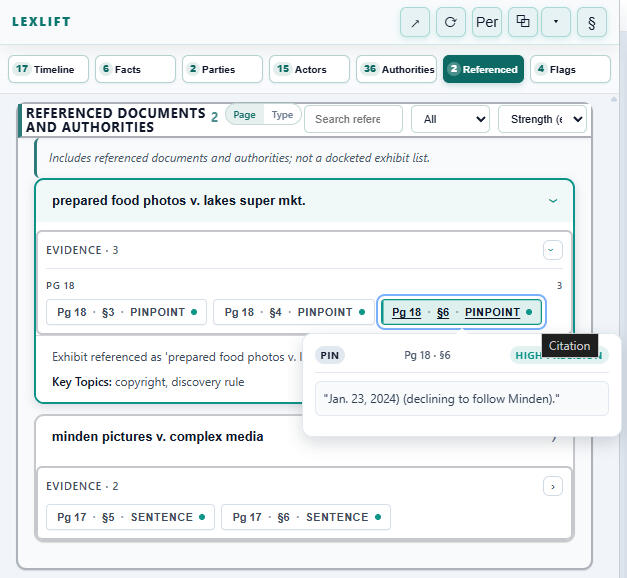Toggle grouping to Type view
Viewport: 627px width, 578px height.
pyautogui.click(x=283, y=115)
